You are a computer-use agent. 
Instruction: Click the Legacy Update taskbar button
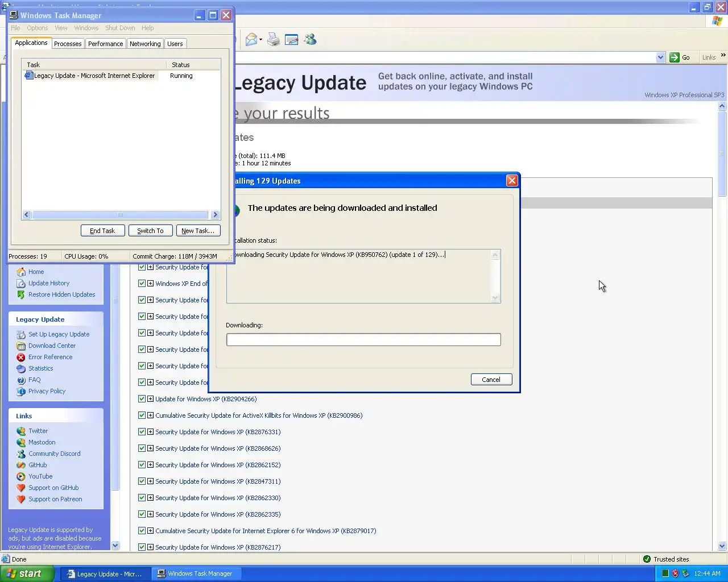click(105, 574)
